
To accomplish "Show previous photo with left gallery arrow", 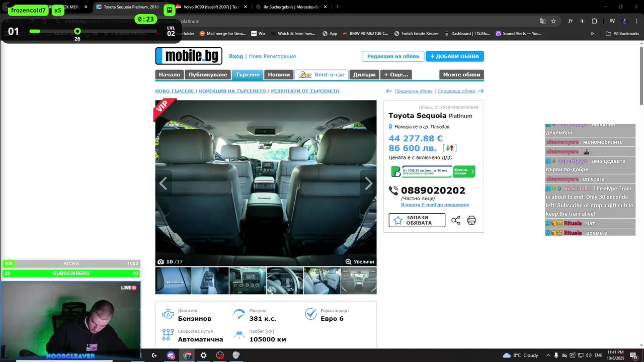I will (164, 184).
